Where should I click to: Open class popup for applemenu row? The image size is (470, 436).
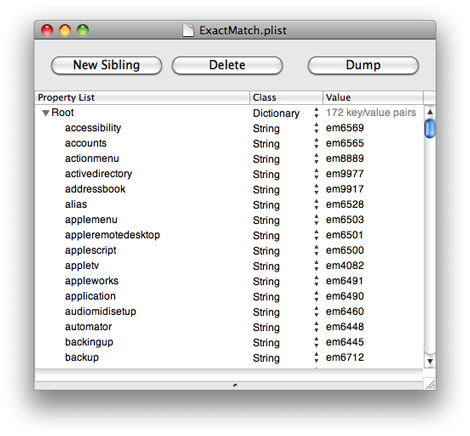coord(316,220)
